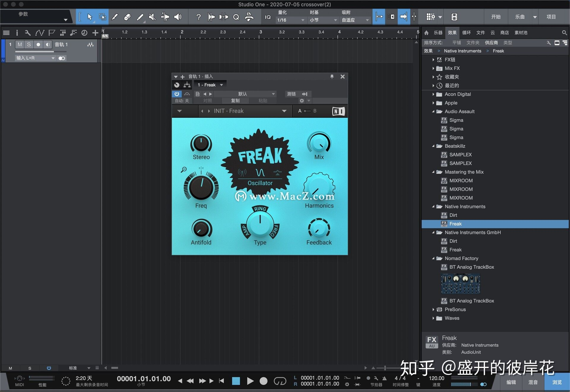570x392 pixels.
Task: Click the 项目 project button
Action: (551, 17)
